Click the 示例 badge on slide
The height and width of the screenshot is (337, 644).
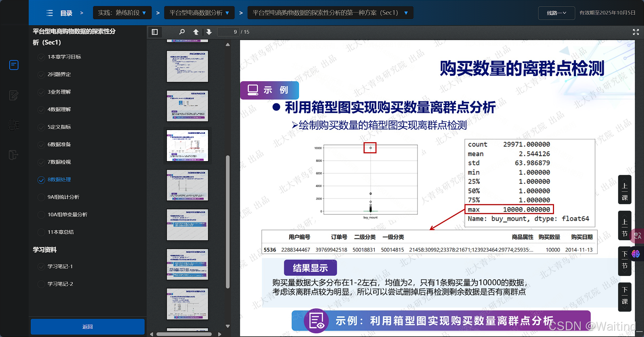[x=269, y=90]
